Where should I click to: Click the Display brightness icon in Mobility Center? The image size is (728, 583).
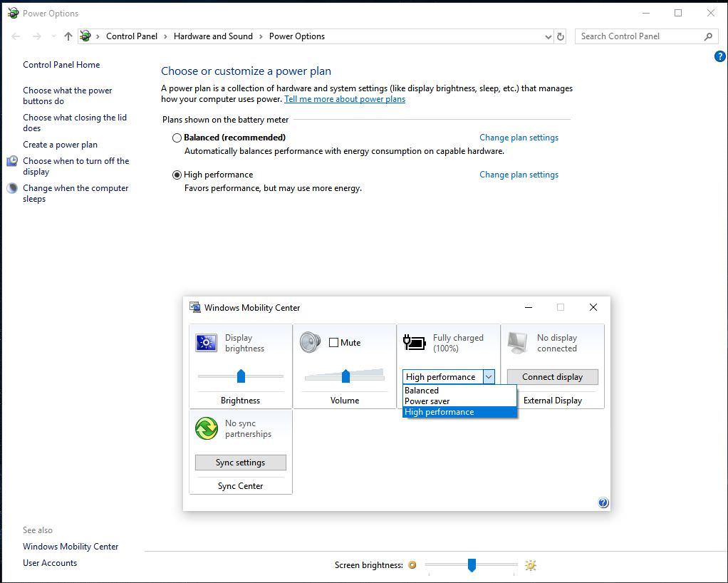[x=206, y=344]
